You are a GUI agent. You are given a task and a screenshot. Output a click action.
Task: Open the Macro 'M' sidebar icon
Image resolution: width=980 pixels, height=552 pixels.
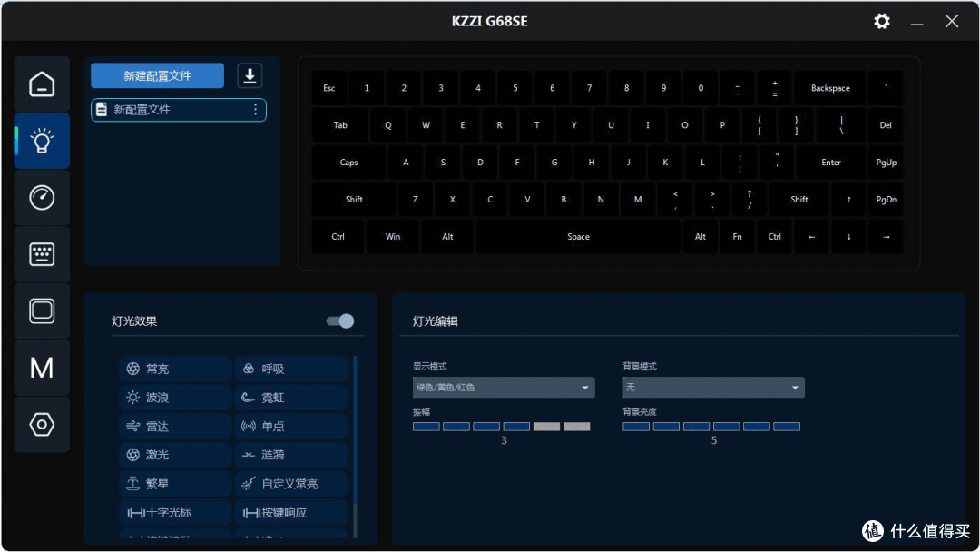pos(42,368)
